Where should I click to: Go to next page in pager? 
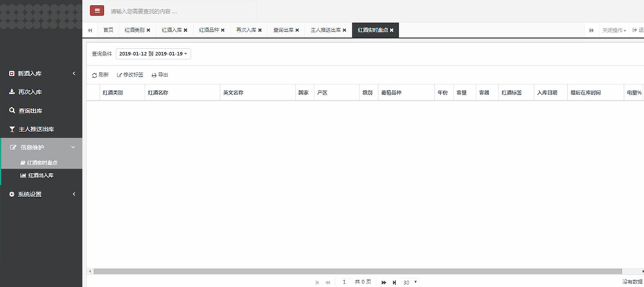click(384, 282)
